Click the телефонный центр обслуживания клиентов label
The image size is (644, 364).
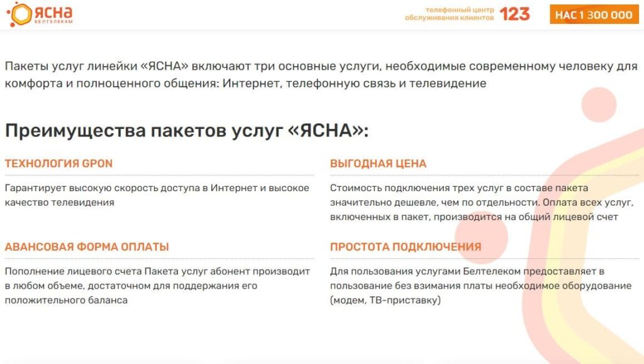[449, 14]
